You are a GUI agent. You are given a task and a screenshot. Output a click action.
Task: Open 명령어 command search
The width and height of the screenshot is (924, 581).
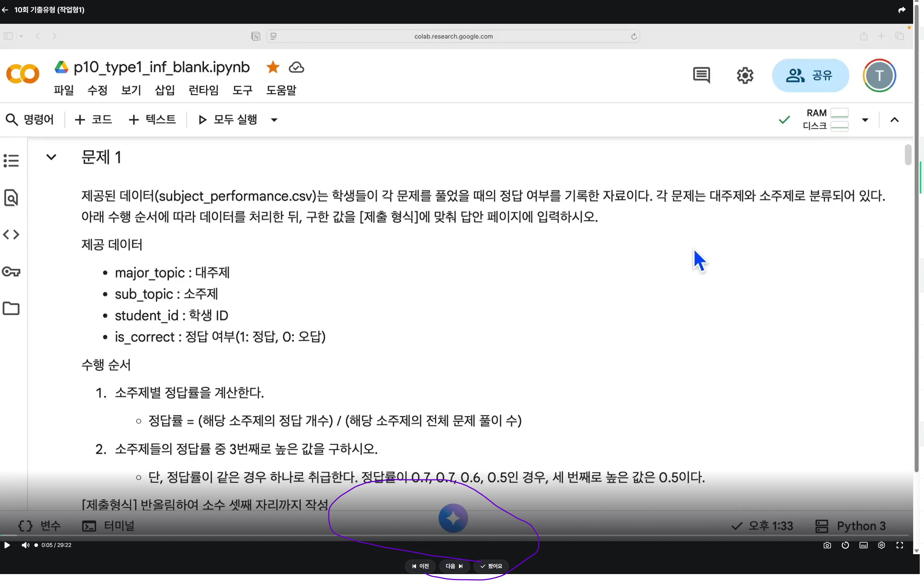coord(30,120)
